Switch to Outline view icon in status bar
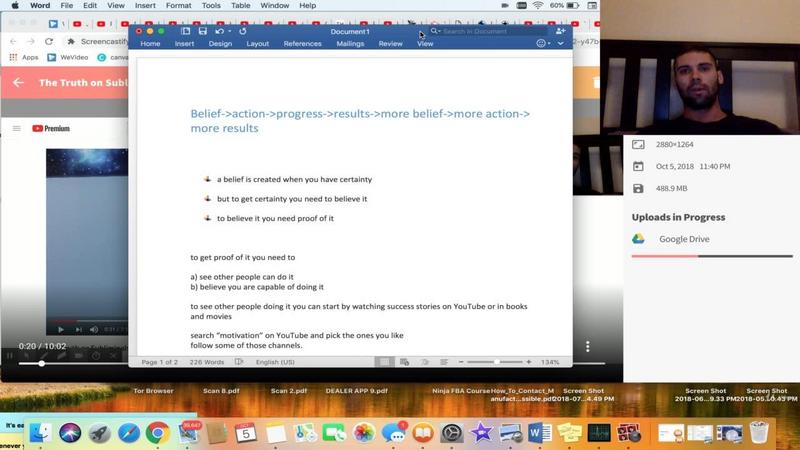 click(424, 362)
